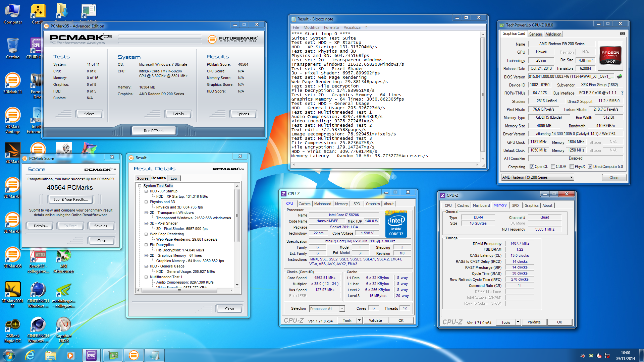Image resolution: width=644 pixels, height=362 pixels.
Task: Open the Visualizza menu in Notepad
Action: click(352, 27)
